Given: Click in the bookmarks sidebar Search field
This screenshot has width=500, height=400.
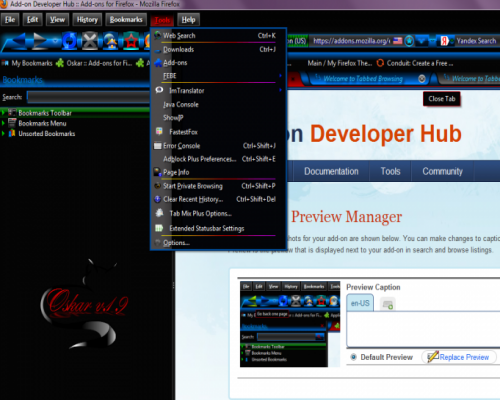Looking at the screenshot, I should pyautogui.click(x=88, y=97).
